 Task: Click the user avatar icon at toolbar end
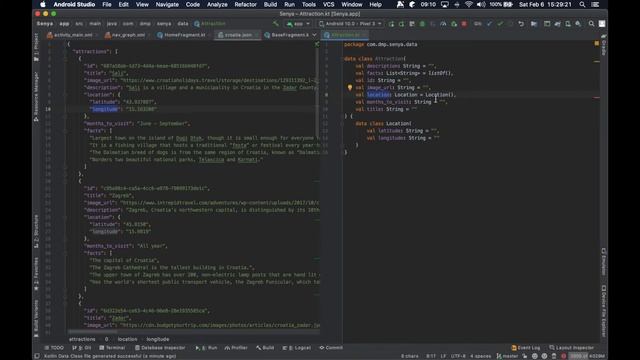(x=602, y=24)
